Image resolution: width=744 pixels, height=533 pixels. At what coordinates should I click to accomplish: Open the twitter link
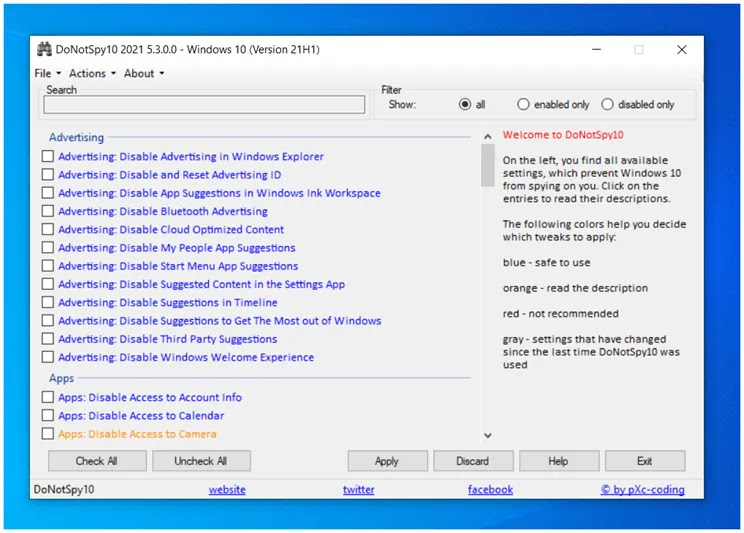pos(359,489)
